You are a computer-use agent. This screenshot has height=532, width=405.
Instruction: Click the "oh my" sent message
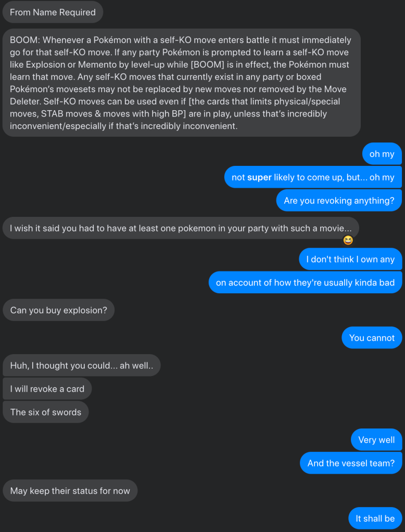click(x=382, y=154)
